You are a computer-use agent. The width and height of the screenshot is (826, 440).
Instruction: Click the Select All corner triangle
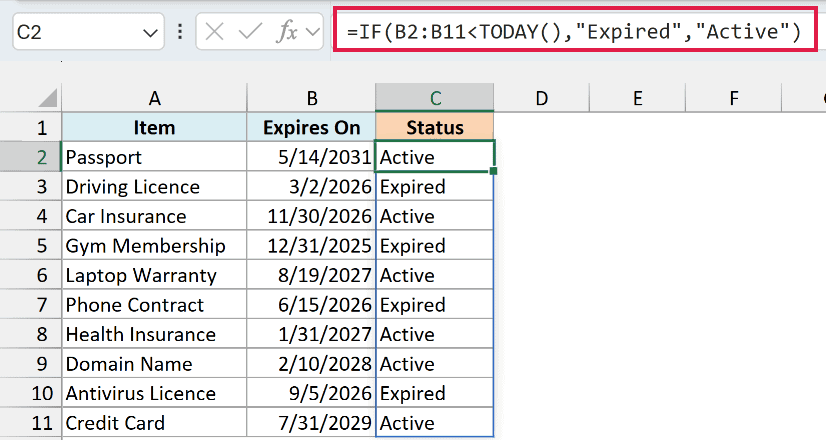tap(48, 98)
